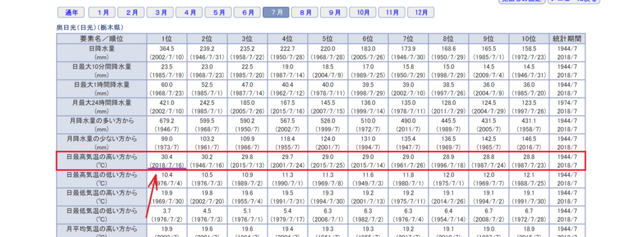
Task: Select the 日最低気温の低い方から row header
Action: [102, 215]
